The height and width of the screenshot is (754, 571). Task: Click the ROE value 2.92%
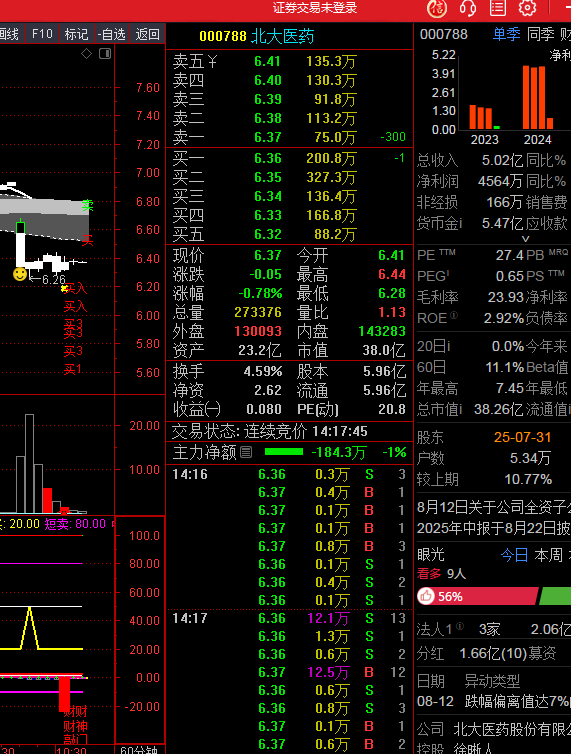coord(504,318)
